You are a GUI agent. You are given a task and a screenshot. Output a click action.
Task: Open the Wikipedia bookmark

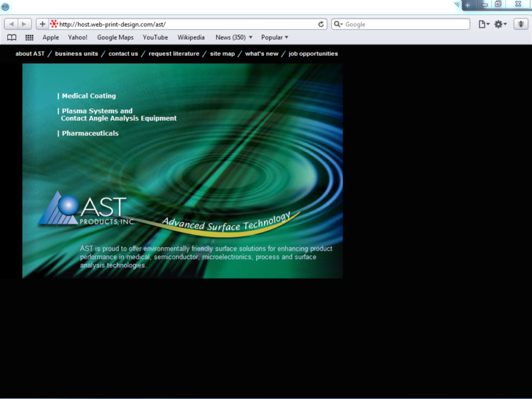click(191, 37)
